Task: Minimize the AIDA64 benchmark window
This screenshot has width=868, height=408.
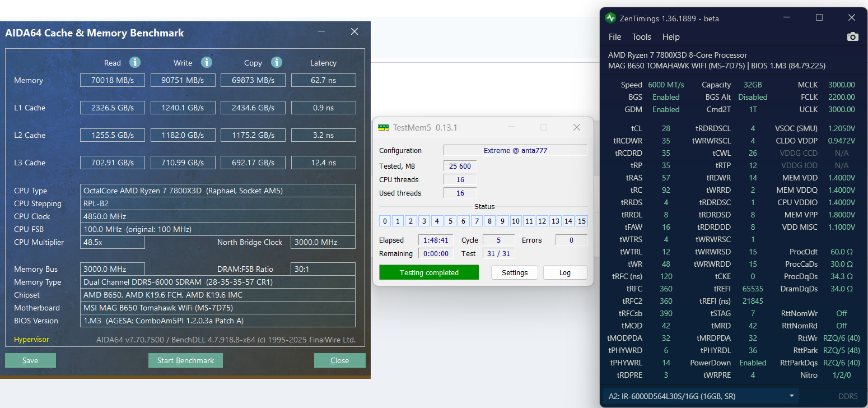Action: pyautogui.click(x=321, y=32)
